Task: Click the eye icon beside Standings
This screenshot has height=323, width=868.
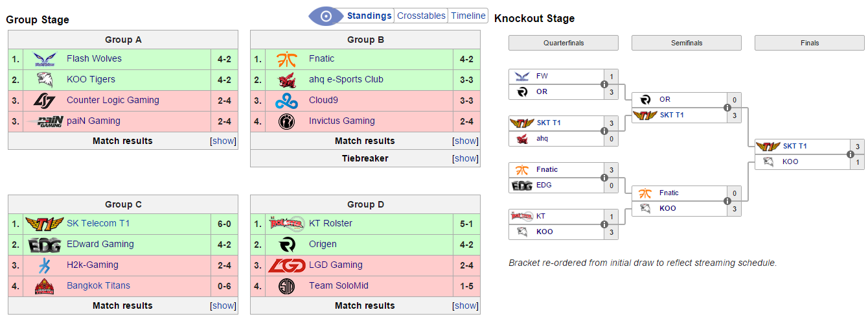Action: click(x=326, y=16)
